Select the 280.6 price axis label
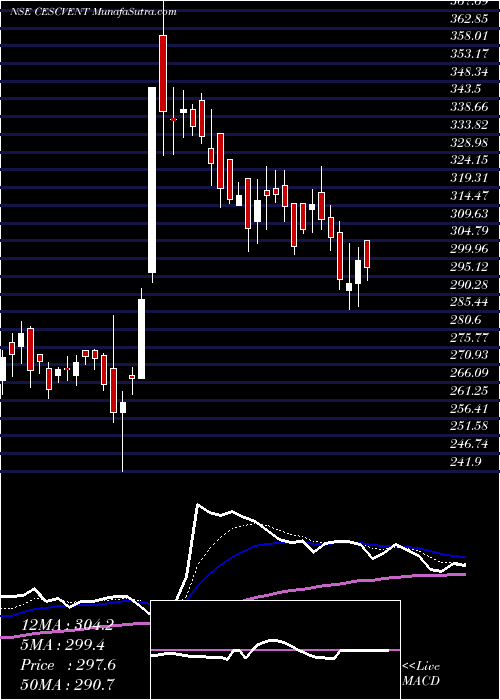 [466, 320]
